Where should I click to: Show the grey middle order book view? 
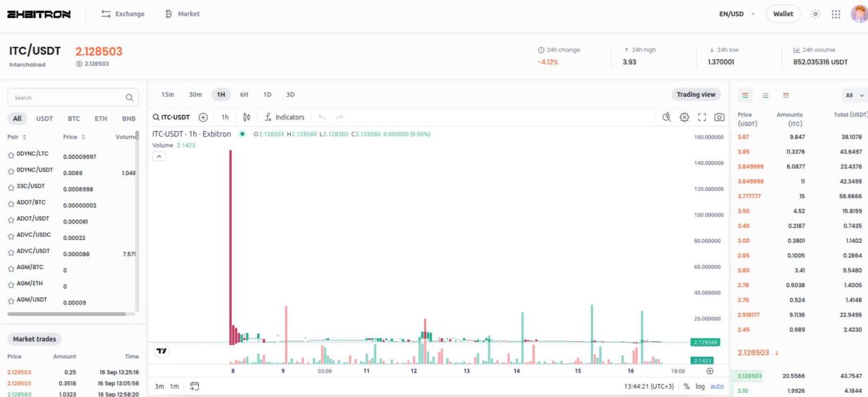765,95
